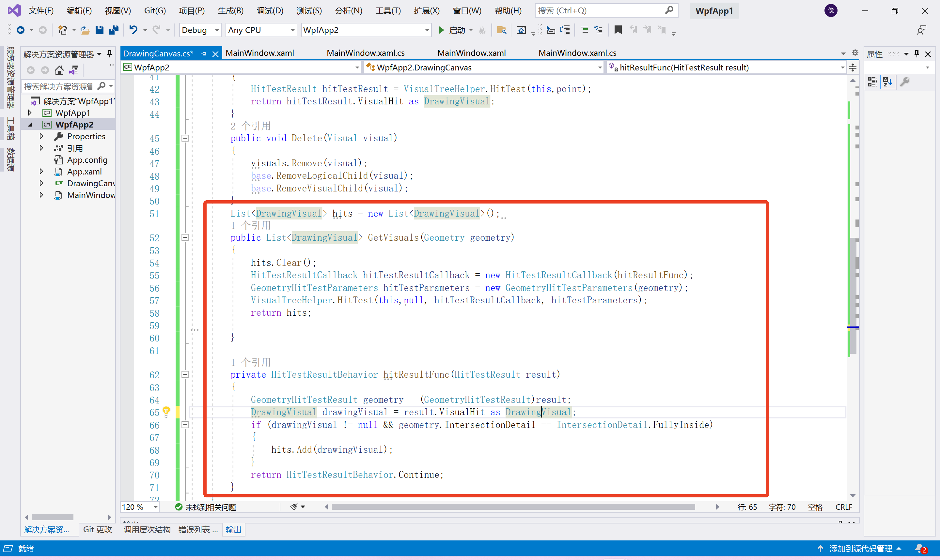Click the green Start debugging arrow
Viewport: 940px width, 560px height.
pos(441,30)
